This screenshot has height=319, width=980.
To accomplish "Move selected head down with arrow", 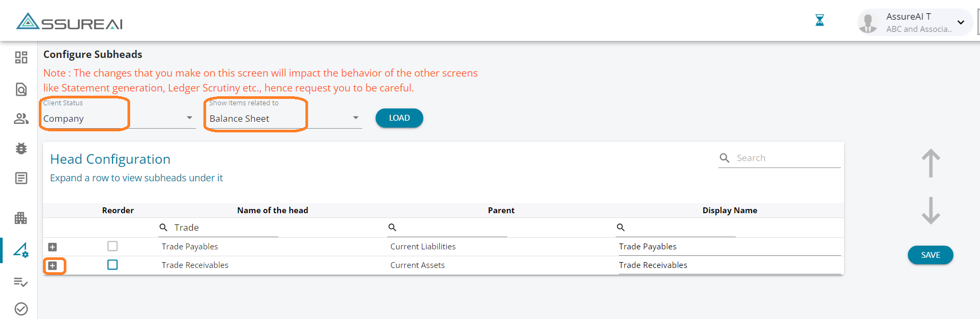I will click(x=931, y=211).
